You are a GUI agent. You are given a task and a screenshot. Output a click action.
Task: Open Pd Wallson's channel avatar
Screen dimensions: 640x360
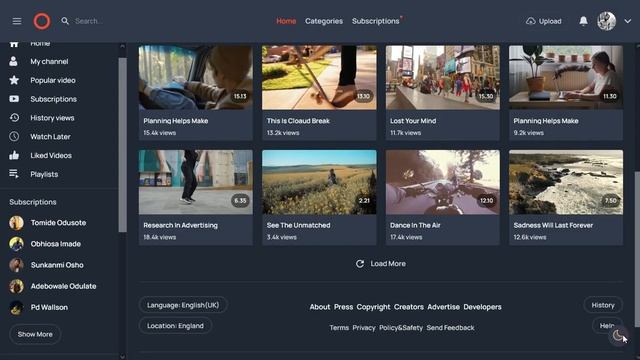(16, 308)
